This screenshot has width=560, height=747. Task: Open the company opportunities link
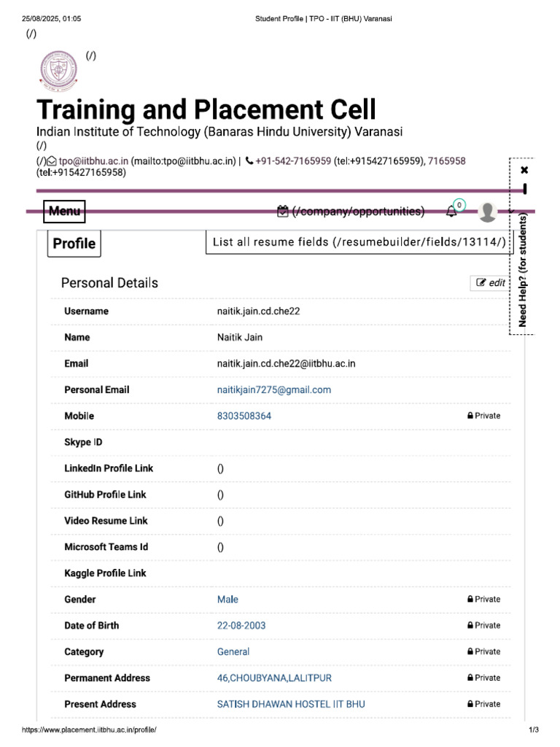click(358, 211)
